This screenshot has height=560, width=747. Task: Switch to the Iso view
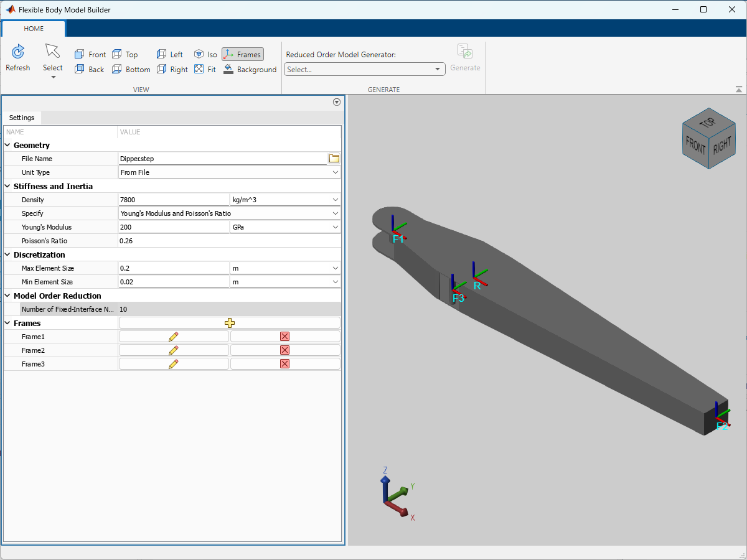(x=205, y=54)
